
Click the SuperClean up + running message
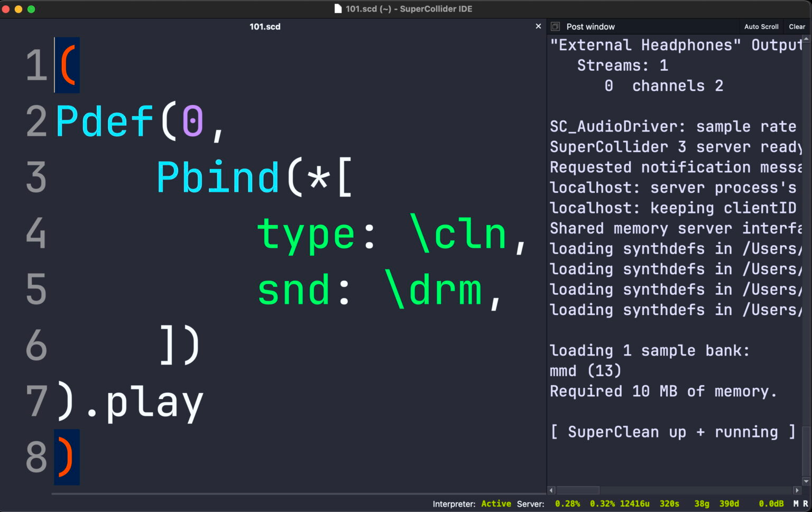coord(672,432)
